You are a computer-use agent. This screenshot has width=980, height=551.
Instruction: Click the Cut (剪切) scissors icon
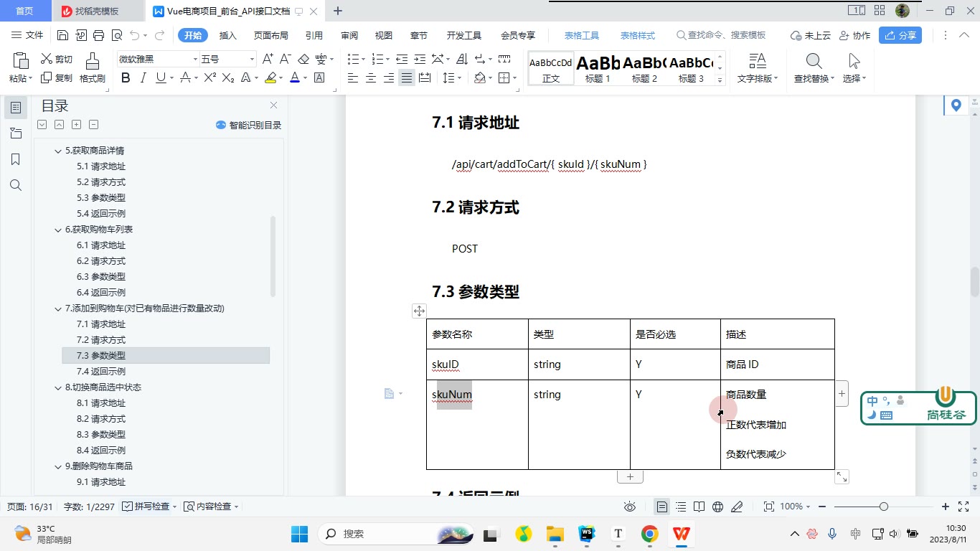pos(46,59)
